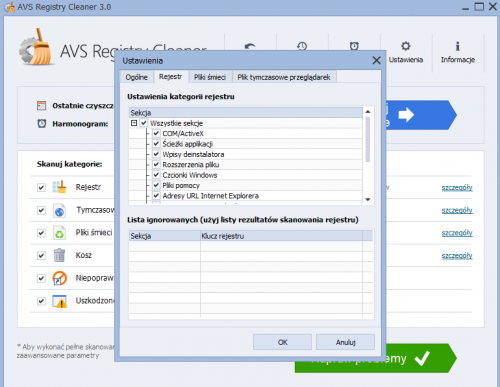500x387 pixels.
Task: Click Klucz rejestru column header
Action: click(x=281, y=236)
